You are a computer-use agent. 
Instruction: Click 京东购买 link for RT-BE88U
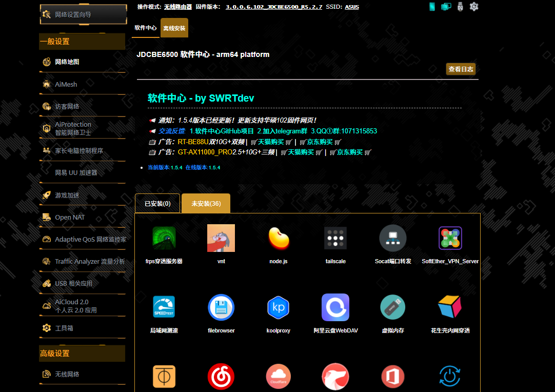pyautogui.click(x=320, y=142)
